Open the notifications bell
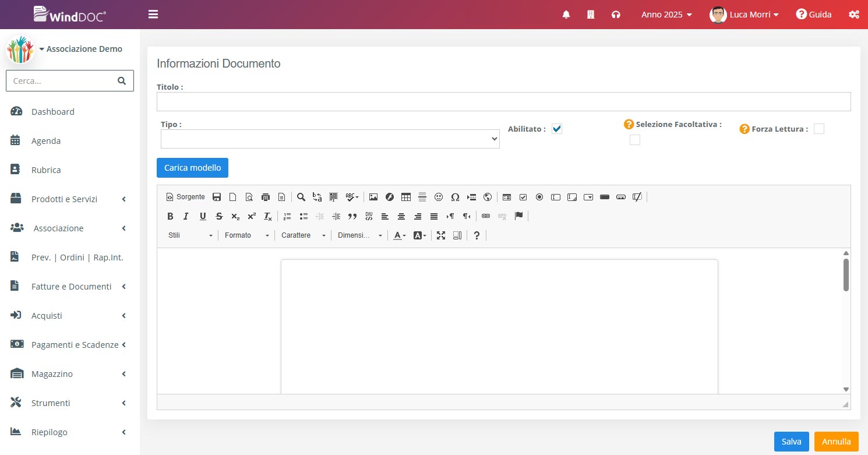Screen dimensions: 868x455 [x=566, y=15]
